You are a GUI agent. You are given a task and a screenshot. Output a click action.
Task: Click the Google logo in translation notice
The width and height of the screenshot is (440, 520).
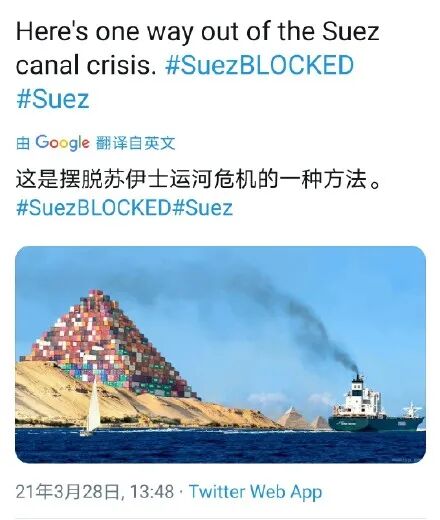tap(62, 143)
